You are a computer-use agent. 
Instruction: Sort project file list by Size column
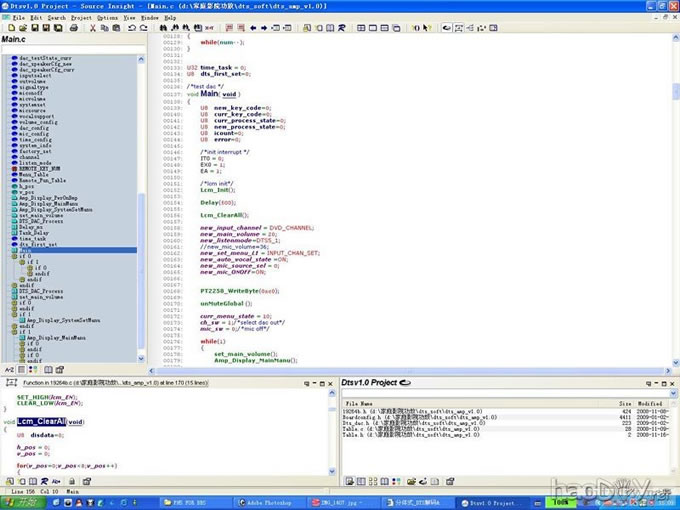624,402
